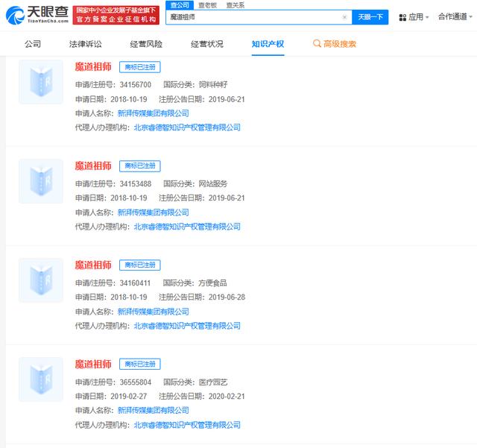The image size is (477, 448).
Task: Select the 法律诉讼 tab
Action: point(85,44)
